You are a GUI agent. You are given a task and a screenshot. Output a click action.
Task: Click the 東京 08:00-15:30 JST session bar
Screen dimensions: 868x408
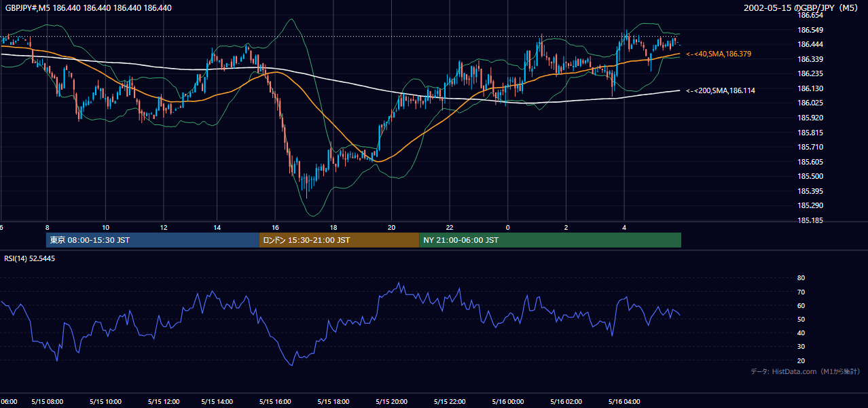pos(153,240)
